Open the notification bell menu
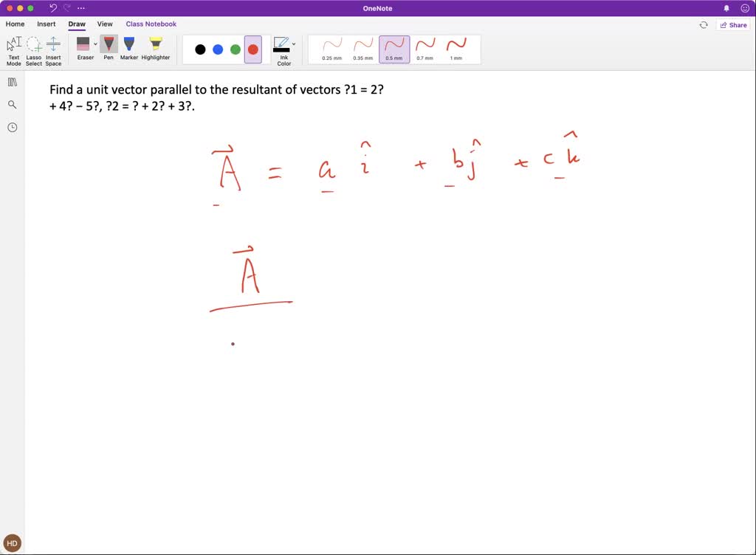756x555 pixels. (x=726, y=7)
